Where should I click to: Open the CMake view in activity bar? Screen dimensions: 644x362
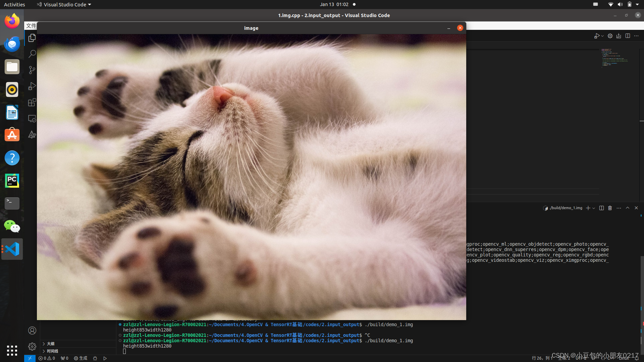pos(32,134)
